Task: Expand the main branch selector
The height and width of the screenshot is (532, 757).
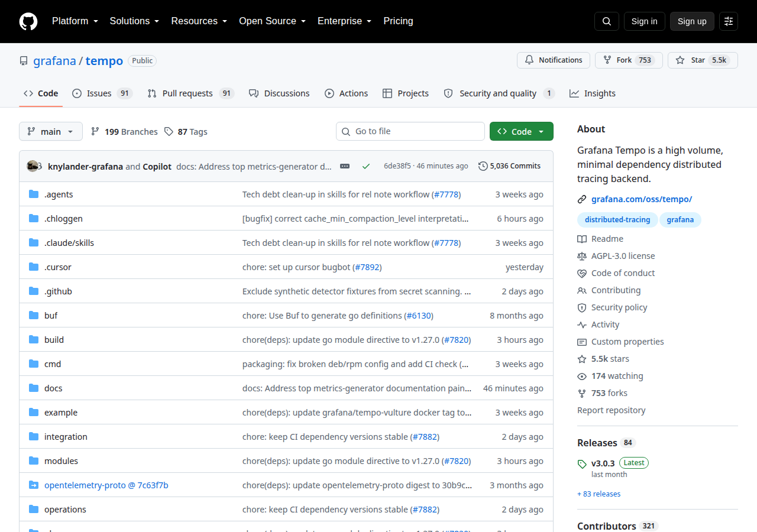Action: coord(51,131)
